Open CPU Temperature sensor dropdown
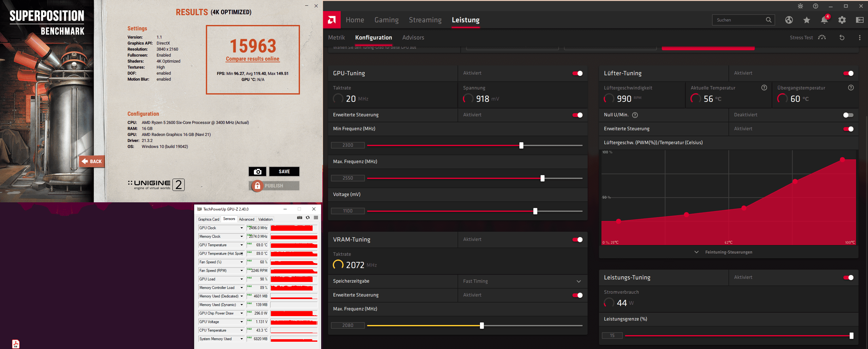Image resolution: width=868 pixels, height=349 pixels. click(242, 330)
